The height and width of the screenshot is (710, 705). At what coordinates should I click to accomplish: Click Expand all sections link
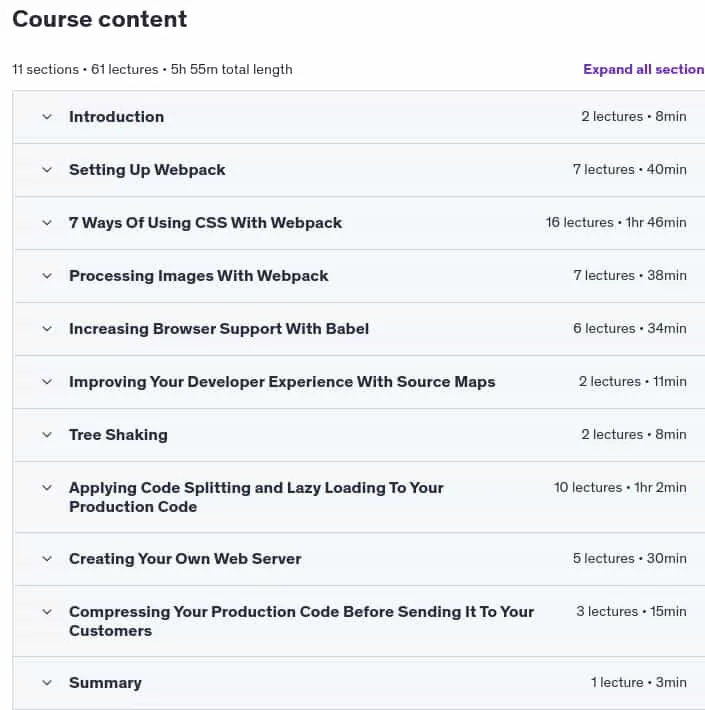click(643, 69)
